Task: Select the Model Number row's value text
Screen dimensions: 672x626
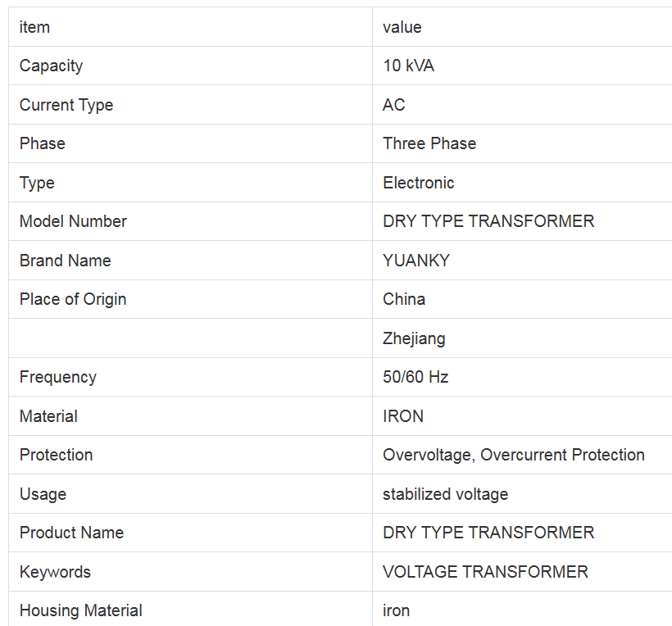Action: [488, 221]
